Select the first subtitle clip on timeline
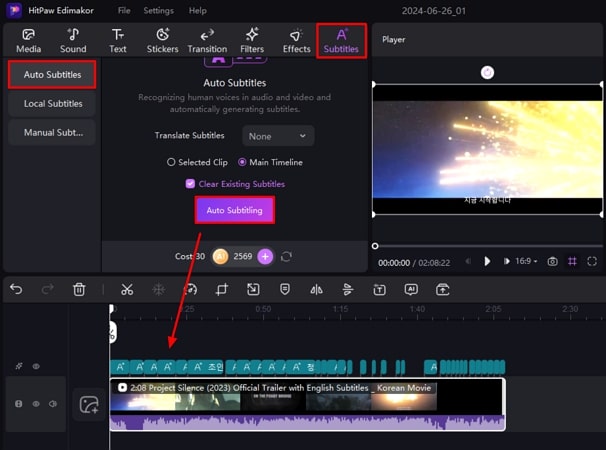 click(x=120, y=367)
